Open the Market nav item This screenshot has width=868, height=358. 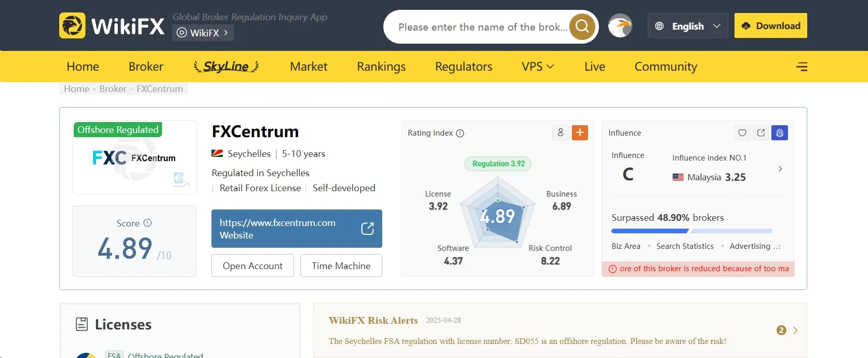pyautogui.click(x=309, y=67)
